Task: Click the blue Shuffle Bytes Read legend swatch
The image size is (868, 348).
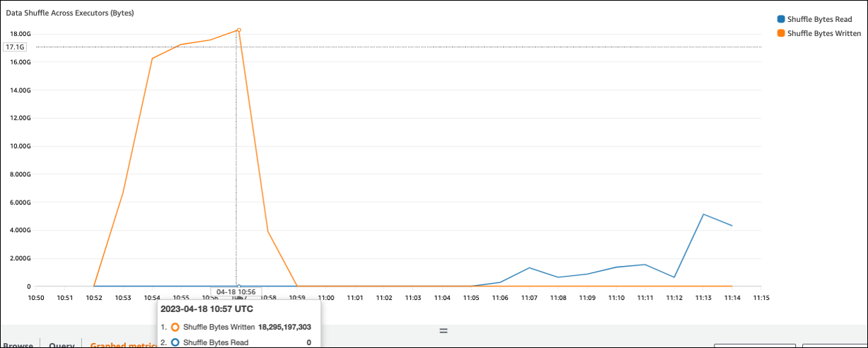Action: (781, 20)
